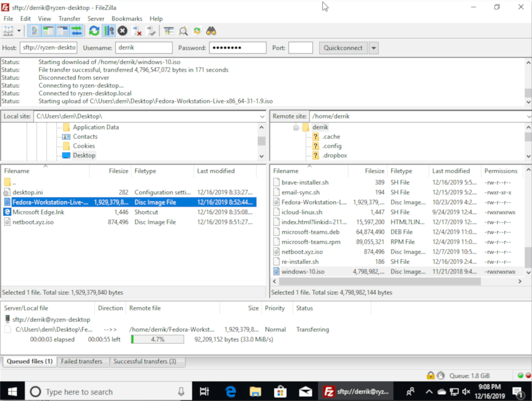Open the directory comparison icon
Image resolution: width=532 pixels, height=401 pixels.
(x=168, y=31)
